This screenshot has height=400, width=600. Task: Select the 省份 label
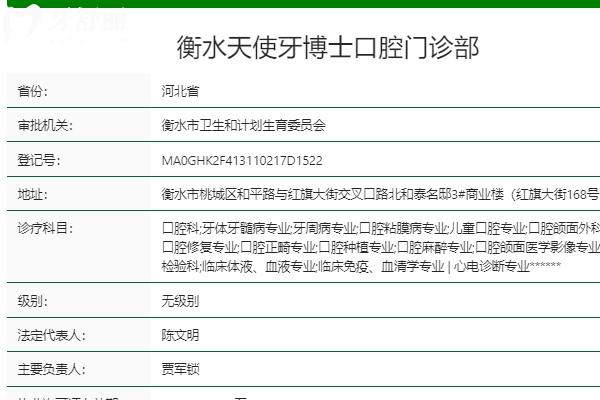point(33,91)
